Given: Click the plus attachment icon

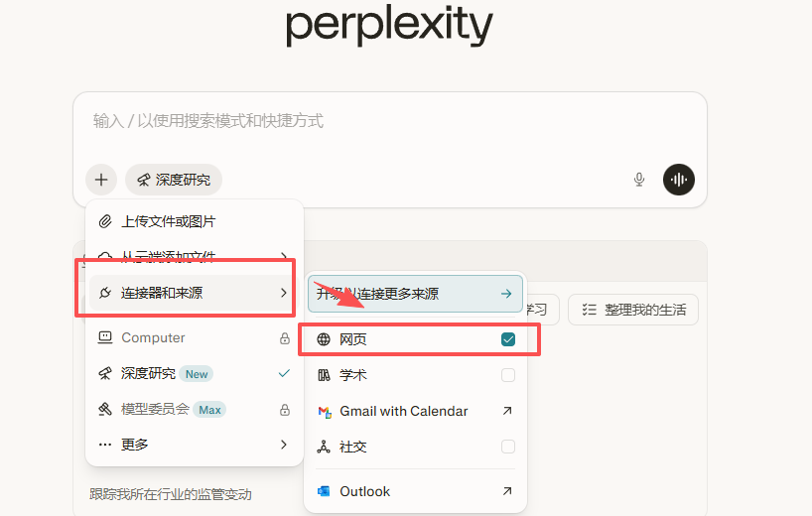Looking at the screenshot, I should click(101, 180).
